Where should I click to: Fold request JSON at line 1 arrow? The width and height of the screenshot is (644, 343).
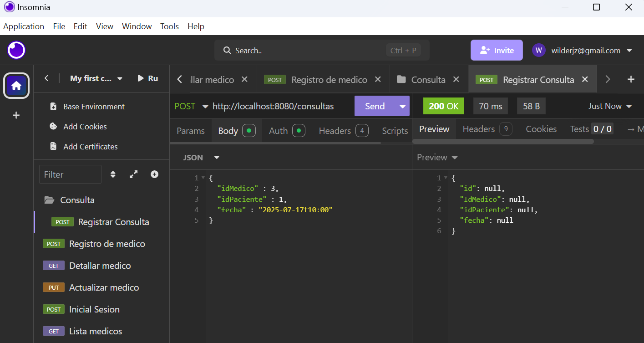click(203, 178)
